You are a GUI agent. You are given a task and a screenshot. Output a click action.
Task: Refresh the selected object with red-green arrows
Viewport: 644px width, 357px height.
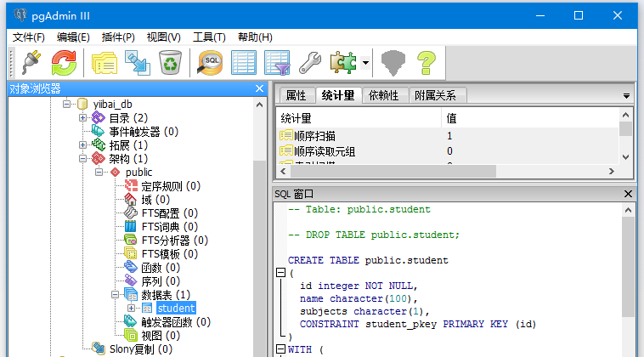64,62
